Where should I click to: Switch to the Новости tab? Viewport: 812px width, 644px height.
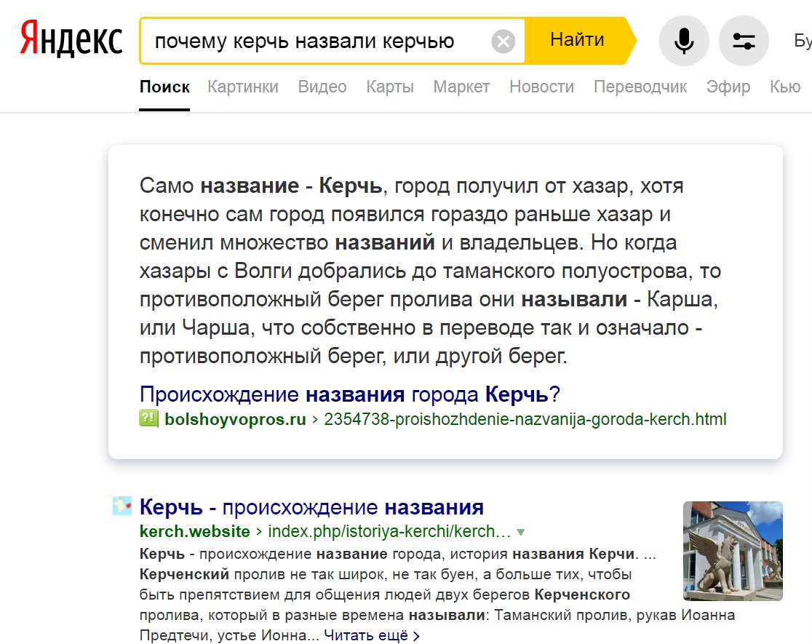(541, 87)
